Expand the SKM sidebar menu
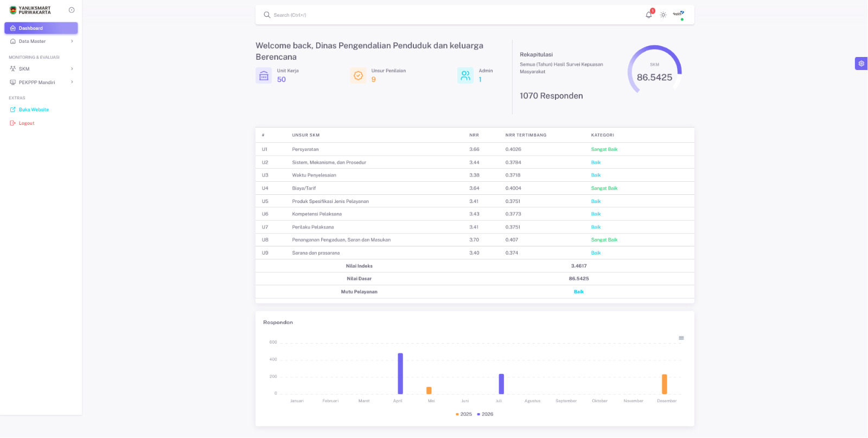The image size is (868, 438). [41, 69]
